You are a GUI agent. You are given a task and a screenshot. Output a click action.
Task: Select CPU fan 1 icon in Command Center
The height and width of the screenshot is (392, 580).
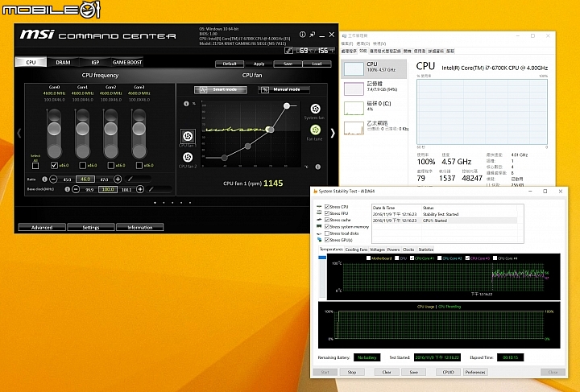tap(188, 136)
